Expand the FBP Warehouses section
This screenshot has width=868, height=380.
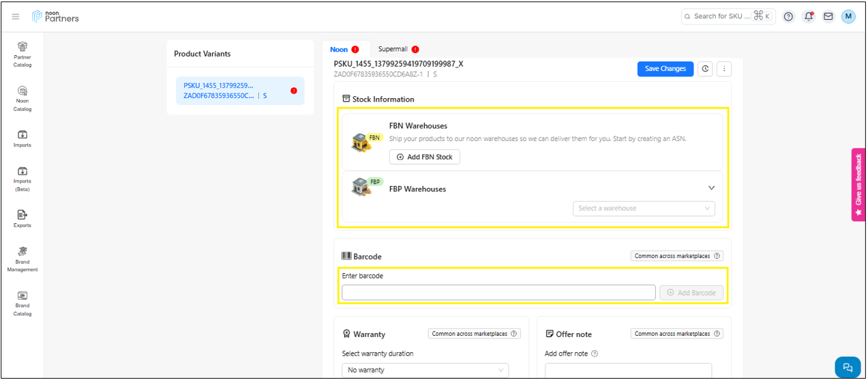711,188
